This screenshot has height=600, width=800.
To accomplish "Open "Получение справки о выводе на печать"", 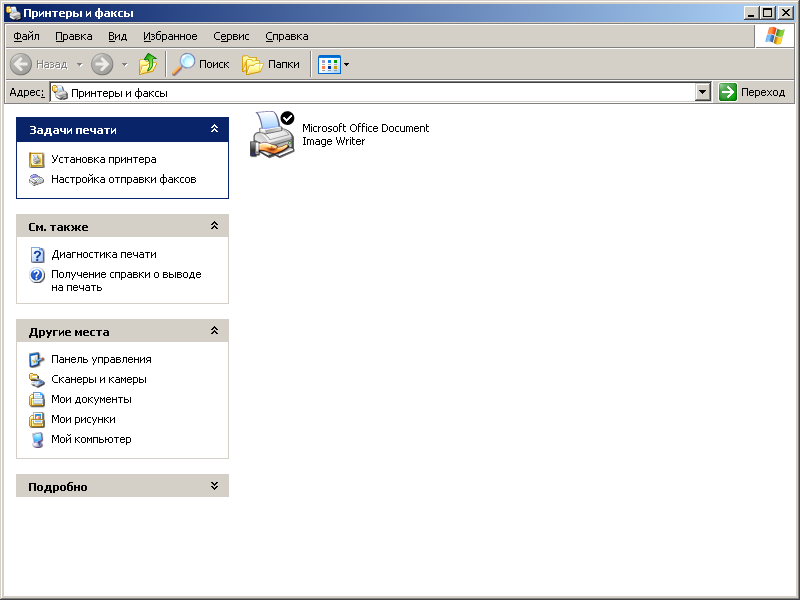I will click(126, 281).
